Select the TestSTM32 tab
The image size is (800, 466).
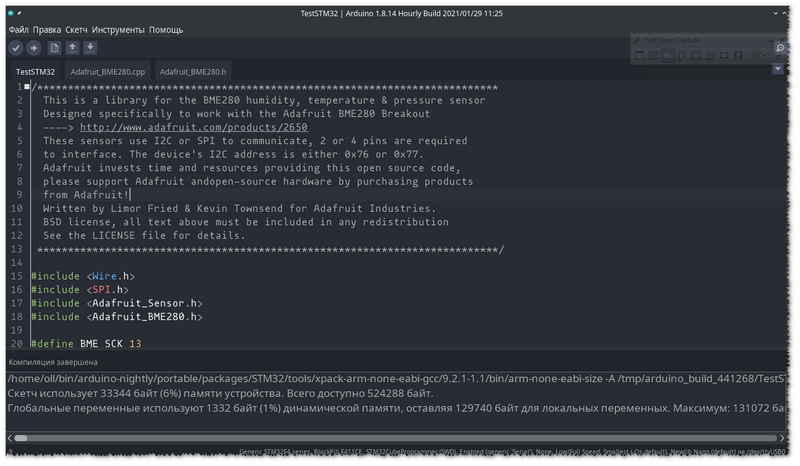[x=35, y=72]
